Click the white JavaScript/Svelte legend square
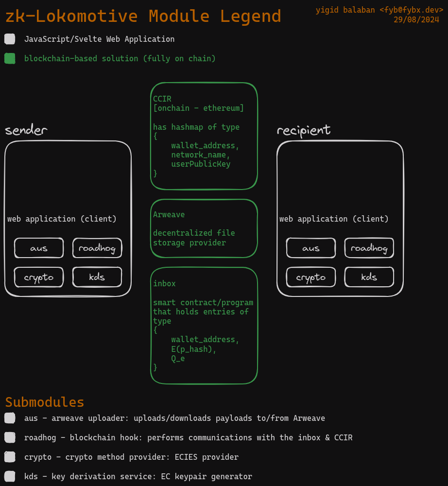 (x=10, y=39)
